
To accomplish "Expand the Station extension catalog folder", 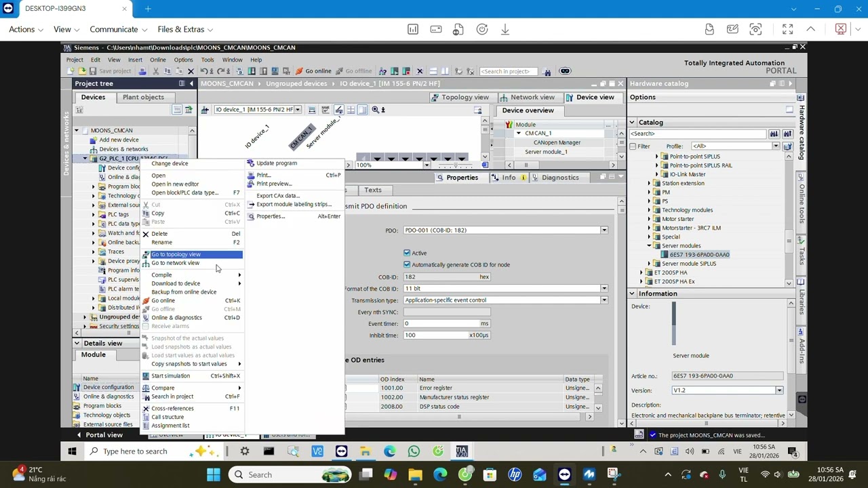I will pos(649,183).
